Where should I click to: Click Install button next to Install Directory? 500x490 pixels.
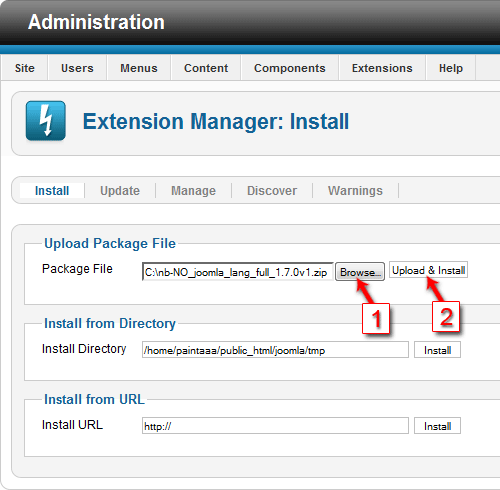point(437,350)
